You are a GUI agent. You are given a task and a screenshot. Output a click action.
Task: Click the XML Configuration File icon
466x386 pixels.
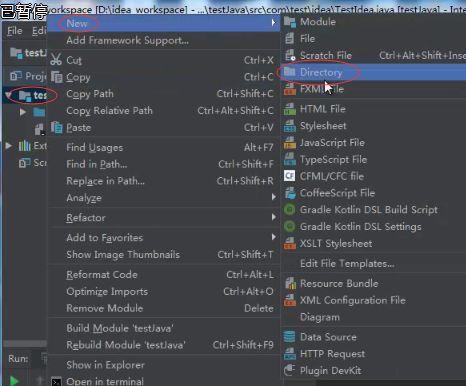290,300
